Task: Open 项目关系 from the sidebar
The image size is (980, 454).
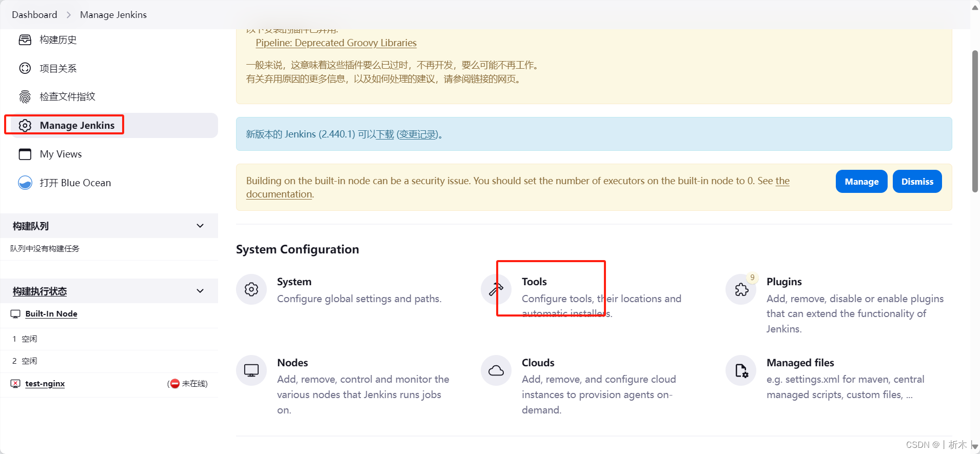Action: coord(58,68)
